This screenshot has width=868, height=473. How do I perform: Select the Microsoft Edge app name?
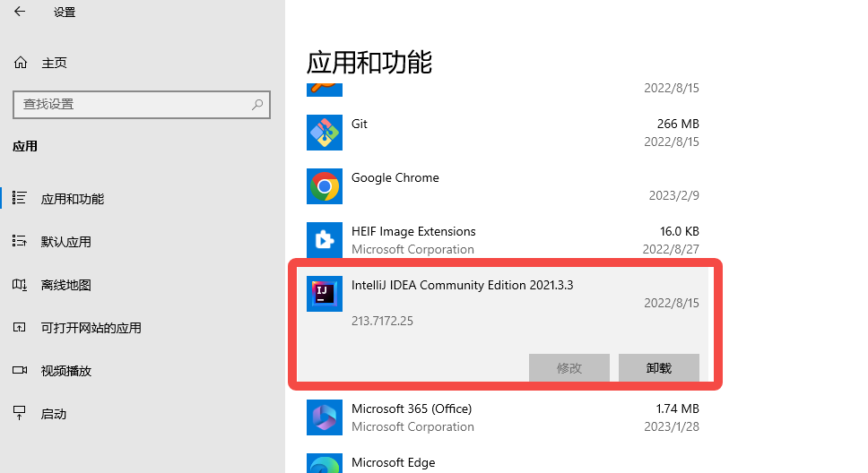coord(393,462)
